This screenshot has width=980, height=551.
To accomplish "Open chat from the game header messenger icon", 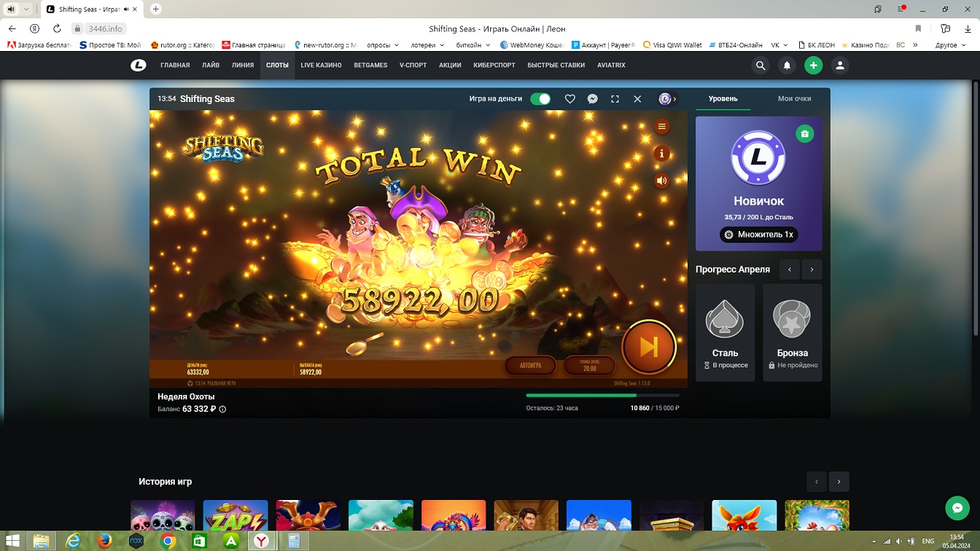I will (x=593, y=99).
